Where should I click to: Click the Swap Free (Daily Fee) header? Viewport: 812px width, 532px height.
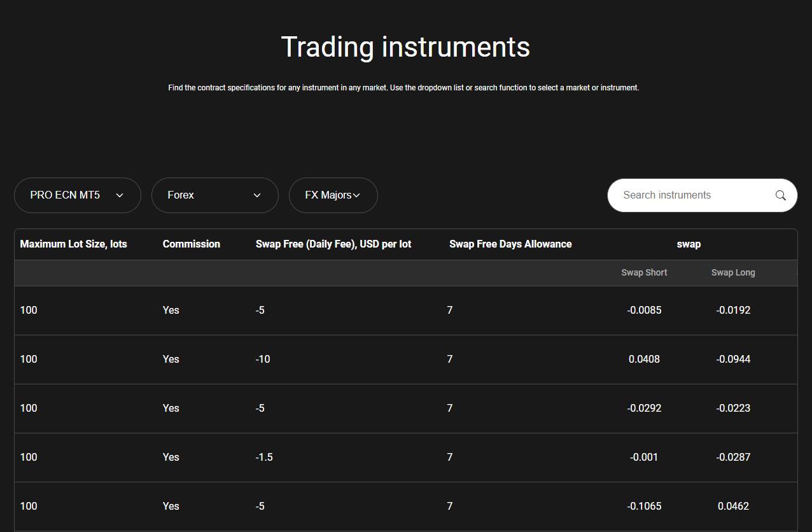click(x=333, y=244)
